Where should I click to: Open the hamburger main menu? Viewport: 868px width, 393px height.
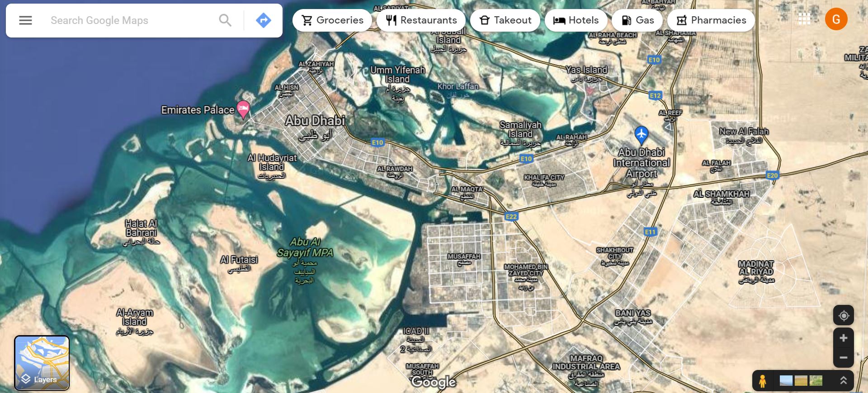(25, 20)
